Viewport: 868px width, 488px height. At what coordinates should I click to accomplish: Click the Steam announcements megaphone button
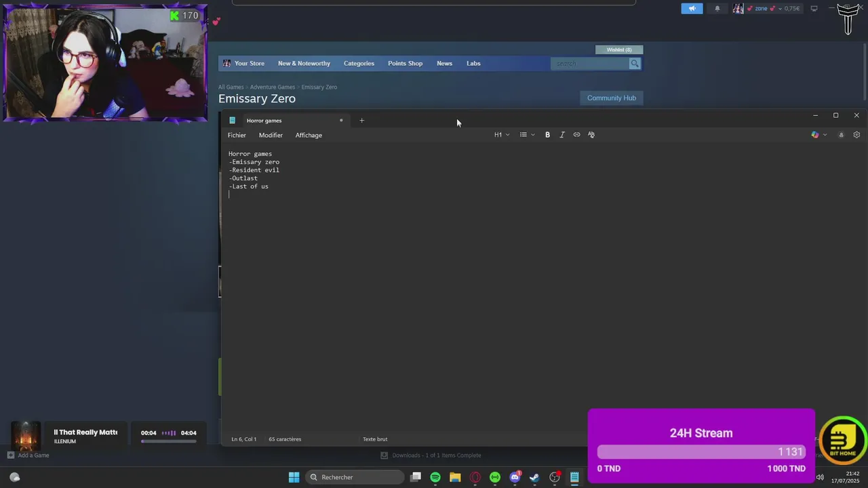click(692, 9)
